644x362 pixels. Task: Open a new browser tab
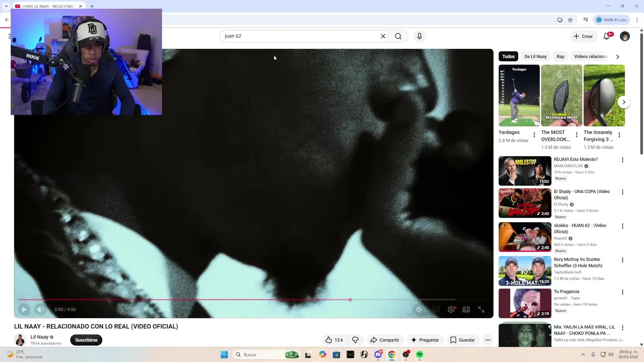(x=92, y=7)
